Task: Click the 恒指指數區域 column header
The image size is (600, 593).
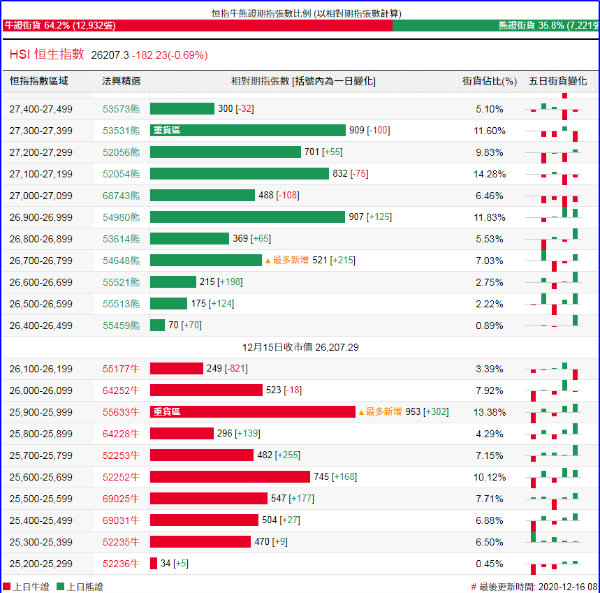Action: pyautogui.click(x=39, y=81)
